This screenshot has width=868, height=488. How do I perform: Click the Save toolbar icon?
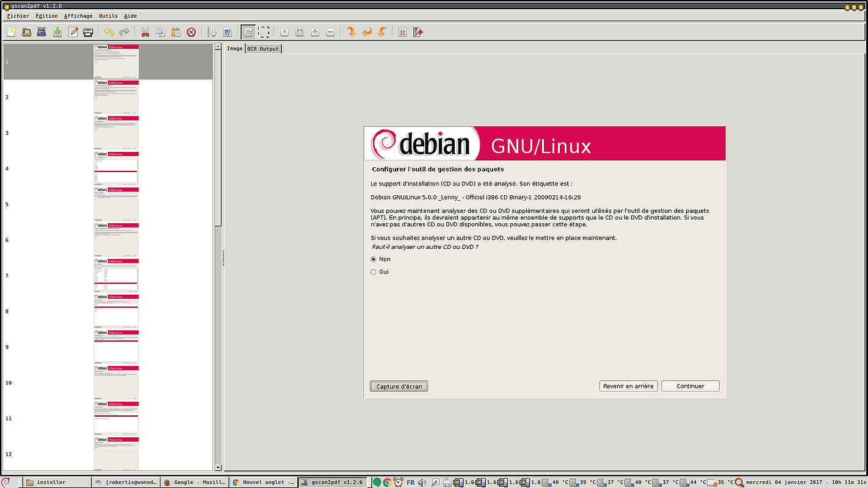57,32
